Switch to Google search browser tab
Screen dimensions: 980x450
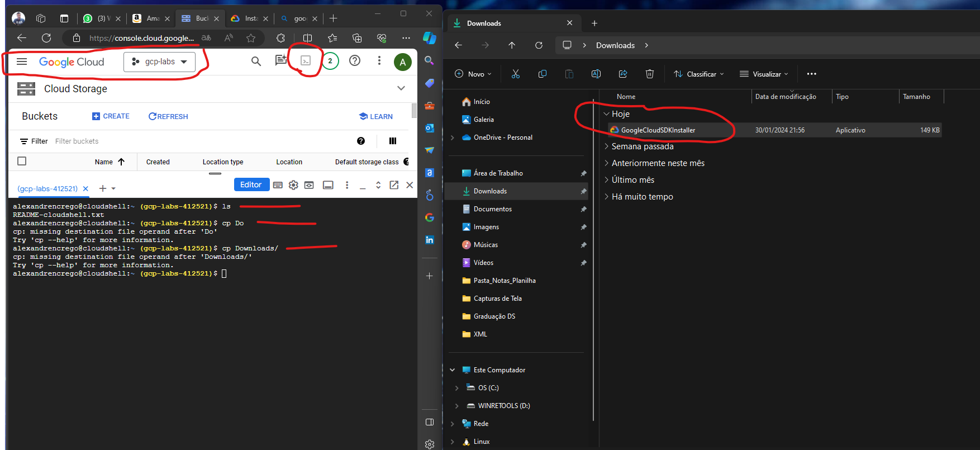(299, 18)
